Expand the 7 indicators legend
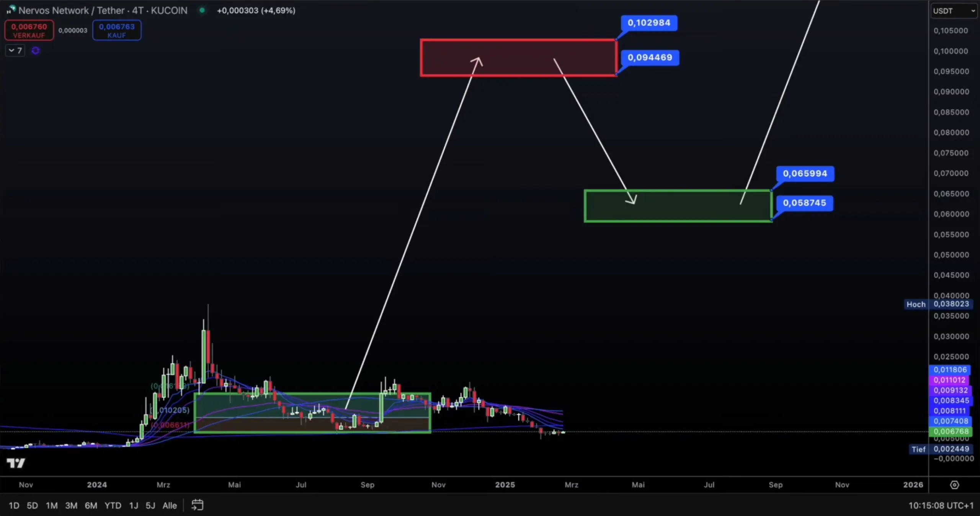Viewport: 980px width, 516px height. coord(15,51)
